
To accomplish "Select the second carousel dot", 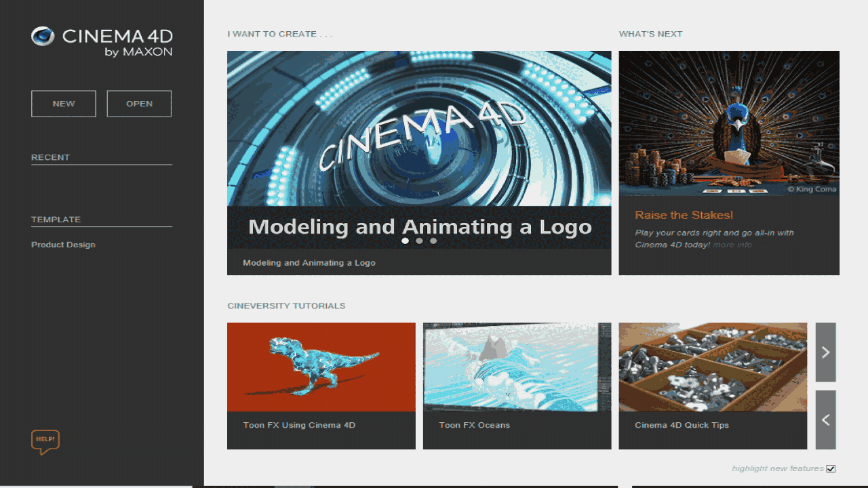I will [x=419, y=240].
